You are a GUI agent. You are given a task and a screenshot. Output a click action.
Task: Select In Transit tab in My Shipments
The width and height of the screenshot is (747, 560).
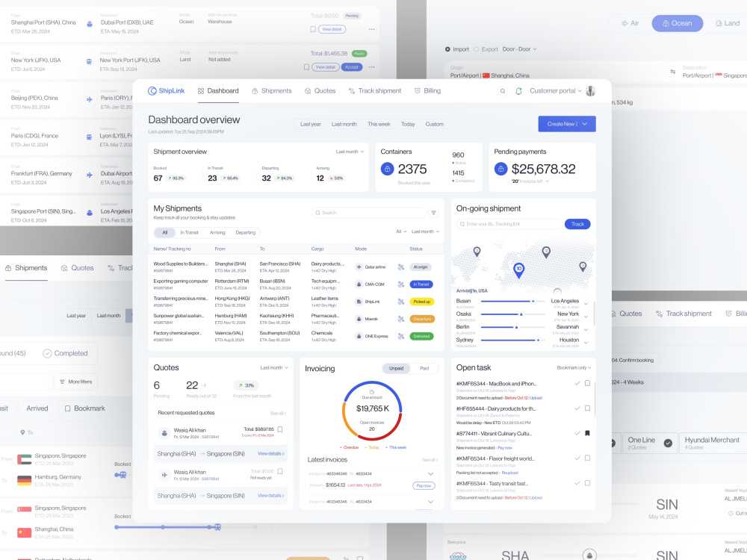pos(189,232)
